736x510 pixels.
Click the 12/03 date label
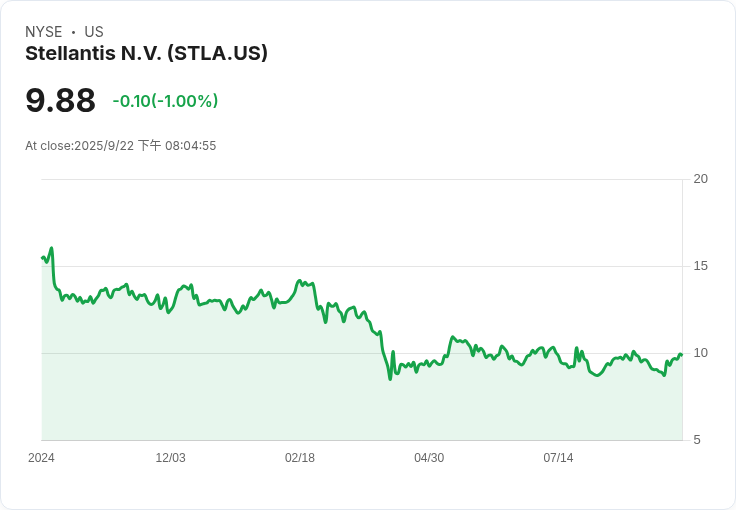(x=170, y=458)
